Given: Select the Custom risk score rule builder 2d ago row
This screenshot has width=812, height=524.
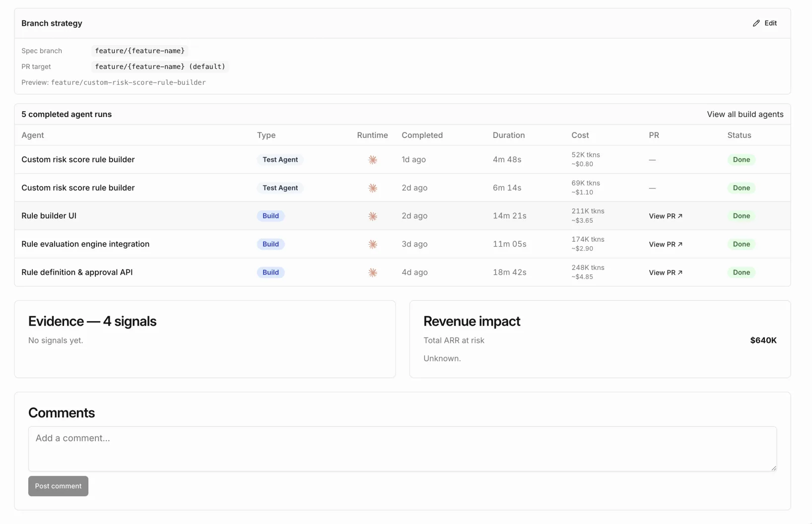Looking at the screenshot, I should [x=403, y=188].
